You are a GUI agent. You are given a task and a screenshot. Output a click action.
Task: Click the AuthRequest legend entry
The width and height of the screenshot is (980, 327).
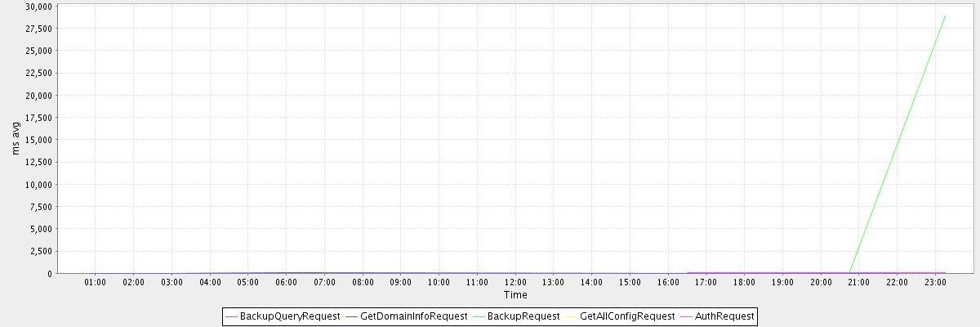(724, 316)
